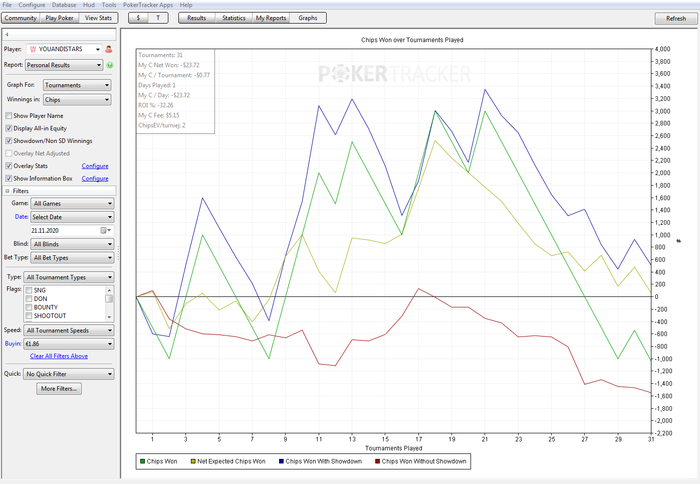The image size is (700, 484).
Task: Click the T tournament mode button
Action: pyautogui.click(x=158, y=18)
